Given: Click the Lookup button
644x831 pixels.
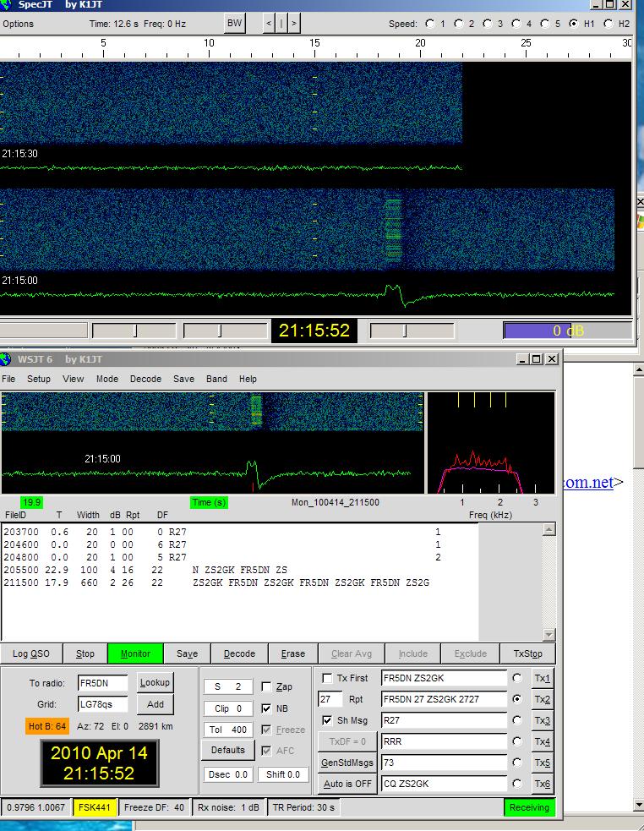Looking at the screenshot, I should tap(155, 682).
